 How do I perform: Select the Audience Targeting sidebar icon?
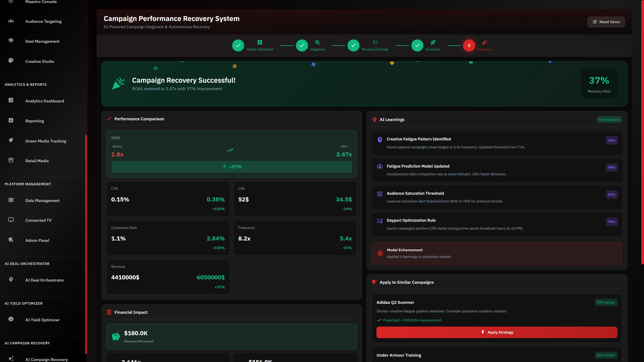coord(11,21)
